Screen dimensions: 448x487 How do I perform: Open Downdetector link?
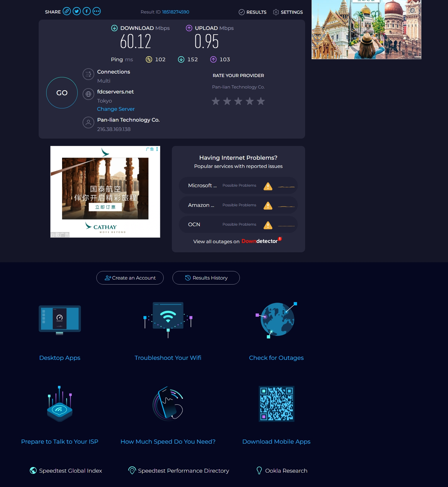261,241
